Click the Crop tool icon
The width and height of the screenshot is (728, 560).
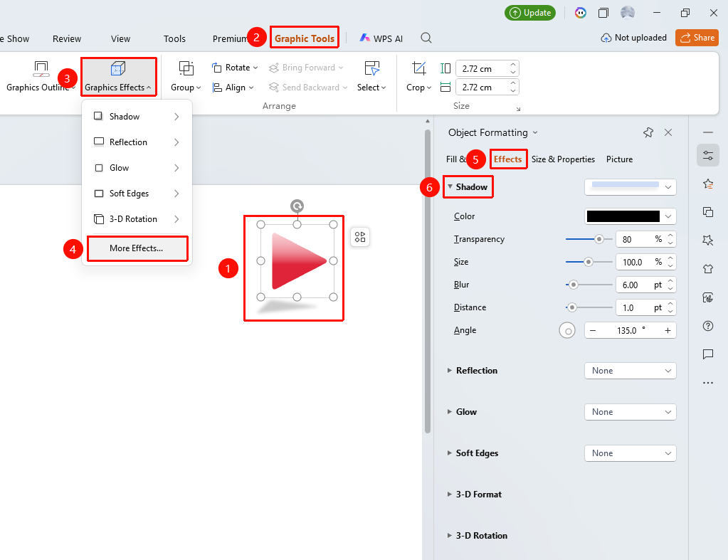[x=418, y=69]
